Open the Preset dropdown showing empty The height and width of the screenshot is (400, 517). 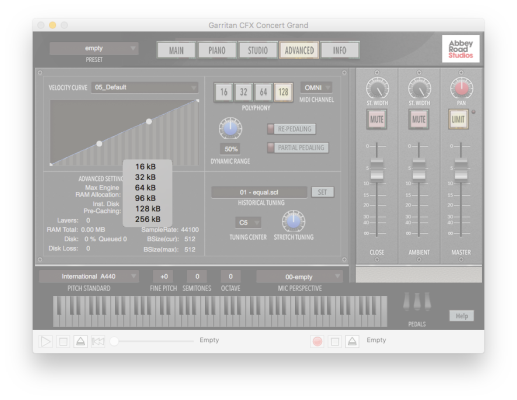click(94, 48)
